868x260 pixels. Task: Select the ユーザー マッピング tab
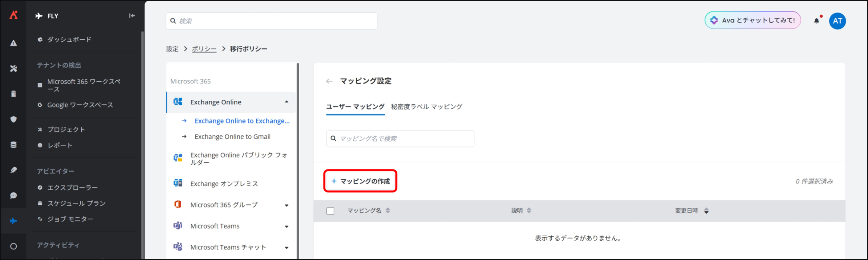(x=355, y=107)
